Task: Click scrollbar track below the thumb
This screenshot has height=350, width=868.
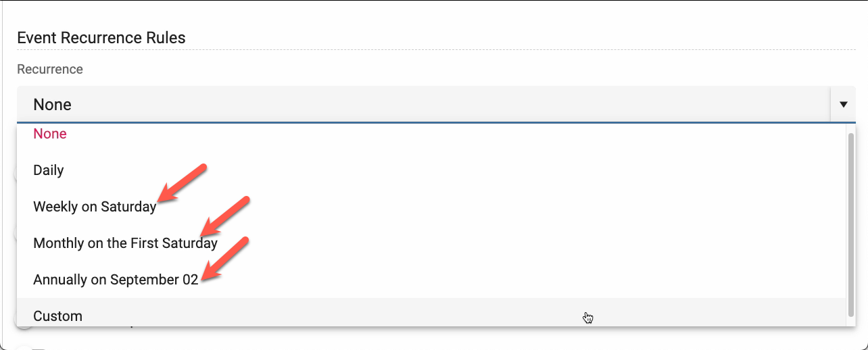Action: click(850, 320)
